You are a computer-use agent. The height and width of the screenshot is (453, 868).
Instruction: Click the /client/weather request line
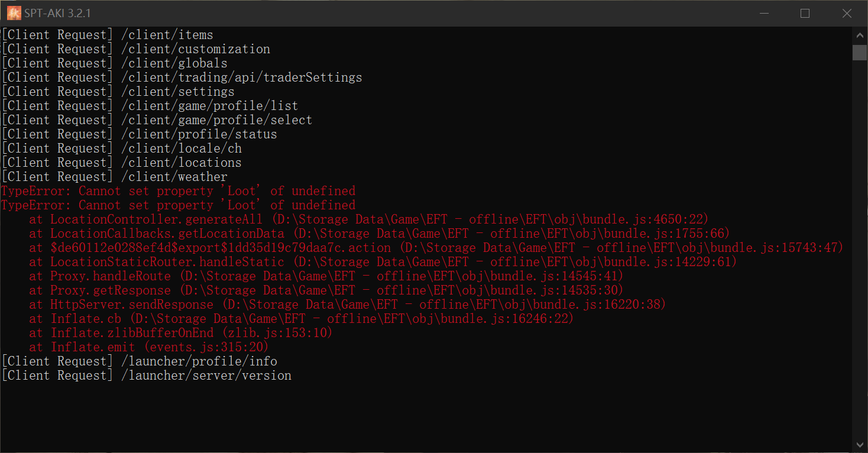pyautogui.click(x=114, y=177)
